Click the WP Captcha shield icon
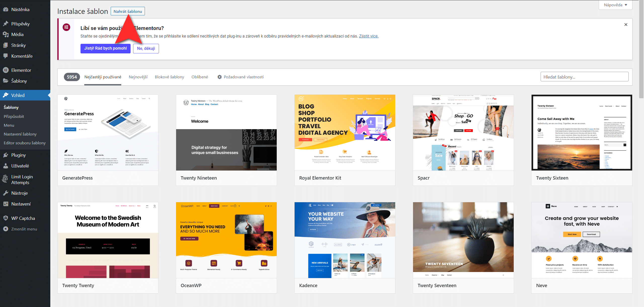The width and height of the screenshot is (644, 307). coord(6,218)
